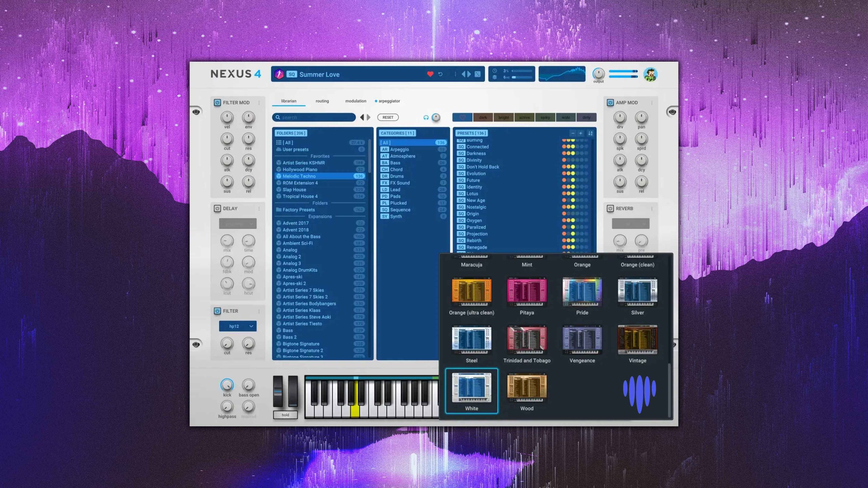Open the hp12 filter type dropdown
Image resolution: width=868 pixels, height=488 pixels.
pyautogui.click(x=237, y=326)
